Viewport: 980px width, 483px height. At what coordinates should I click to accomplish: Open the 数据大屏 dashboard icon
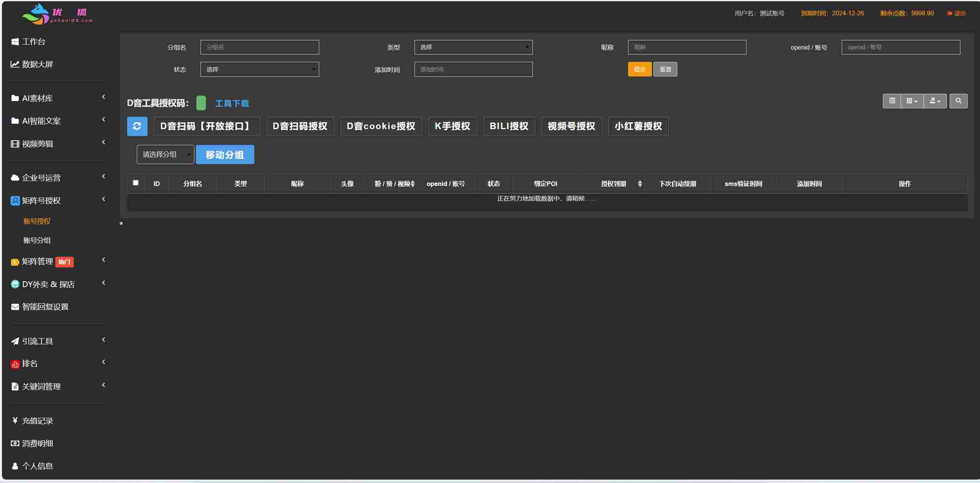[x=14, y=64]
